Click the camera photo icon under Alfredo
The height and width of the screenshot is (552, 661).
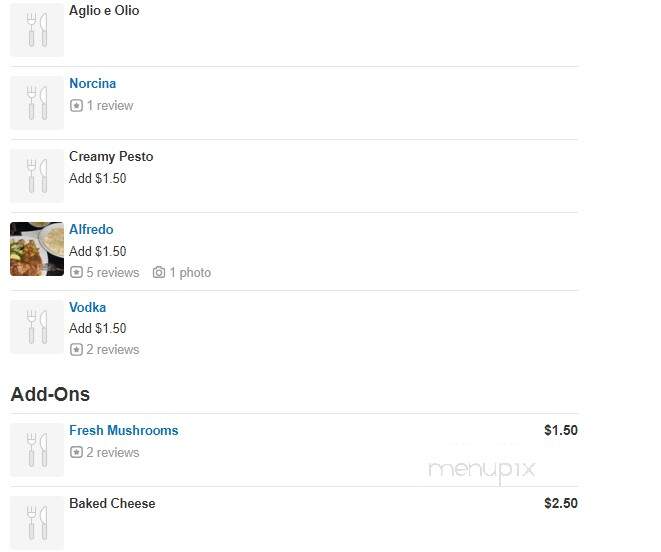pyautogui.click(x=159, y=272)
